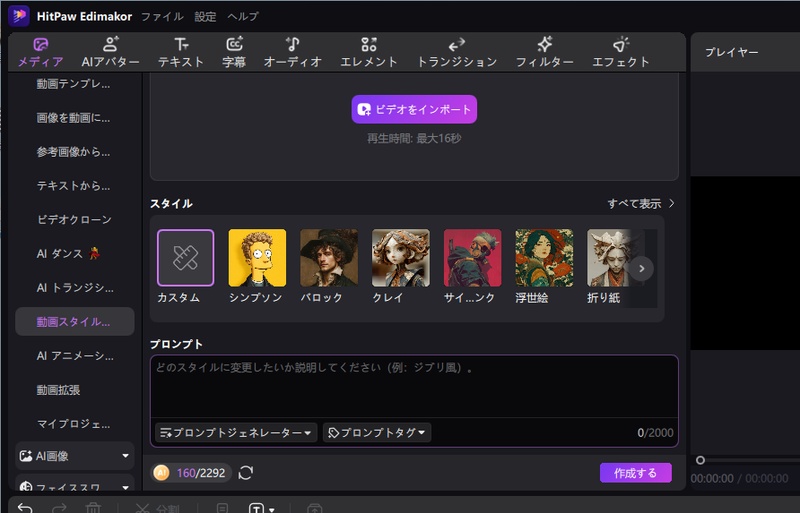Choose the クレイ style thumbnail
800x513 pixels.
click(x=401, y=258)
